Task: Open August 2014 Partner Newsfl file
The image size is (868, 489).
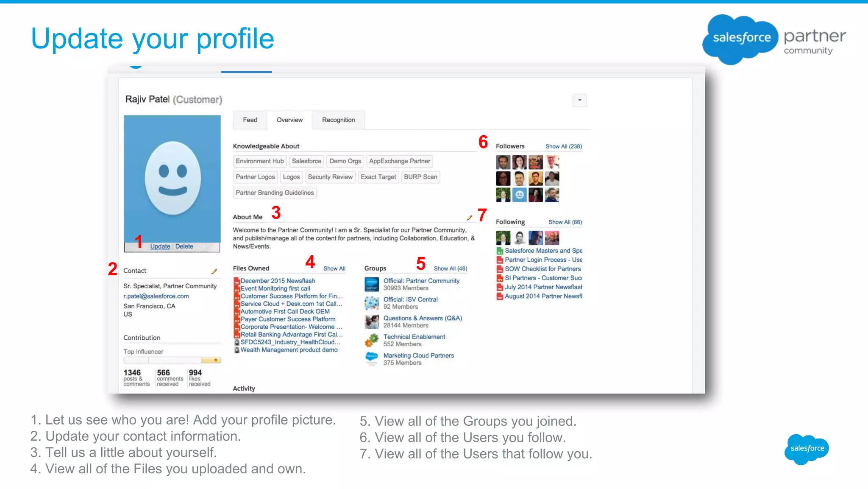Action: [x=543, y=296]
